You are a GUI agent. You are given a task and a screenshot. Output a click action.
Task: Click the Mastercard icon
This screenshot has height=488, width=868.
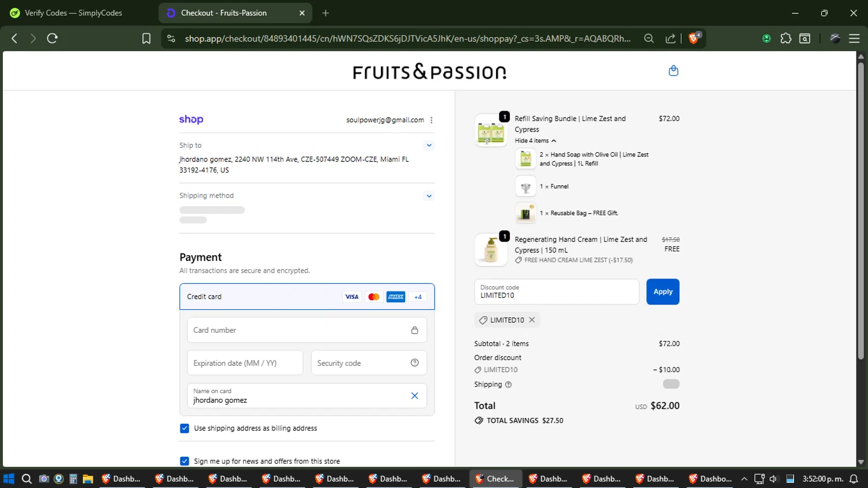374,297
